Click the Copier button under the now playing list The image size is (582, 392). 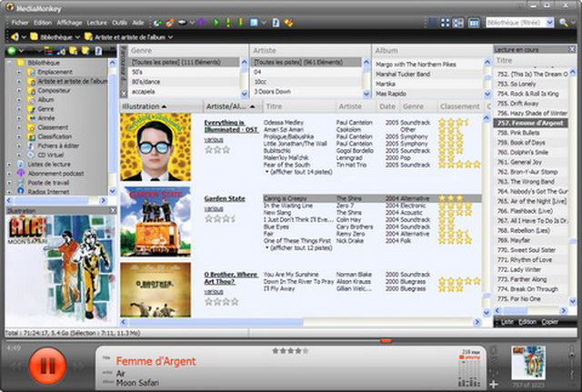(549, 322)
